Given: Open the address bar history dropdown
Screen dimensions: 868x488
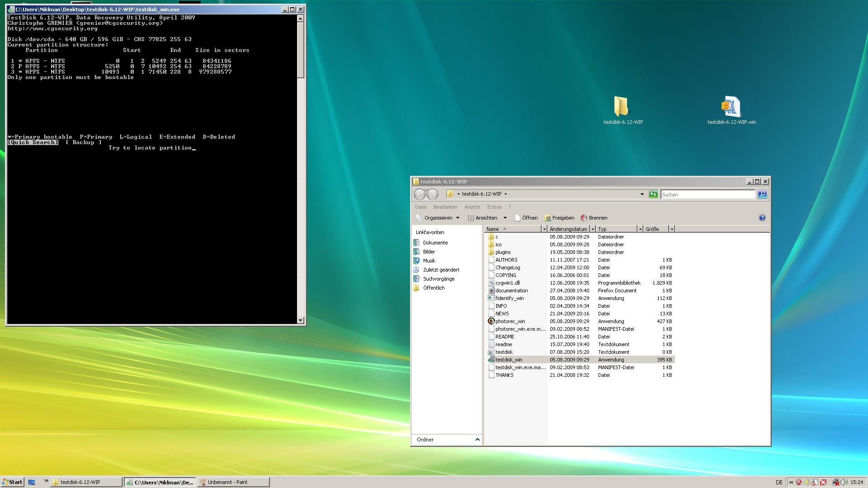Looking at the screenshot, I should point(642,194).
